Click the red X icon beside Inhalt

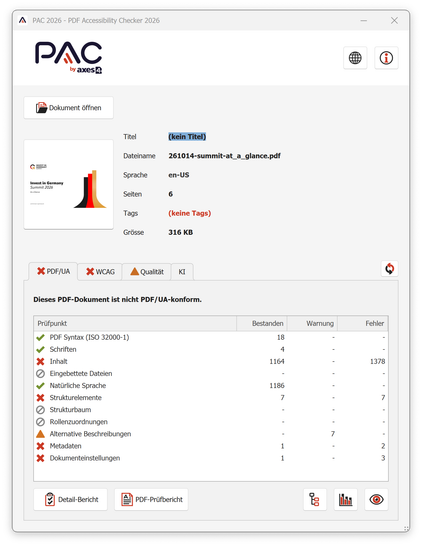tap(40, 361)
